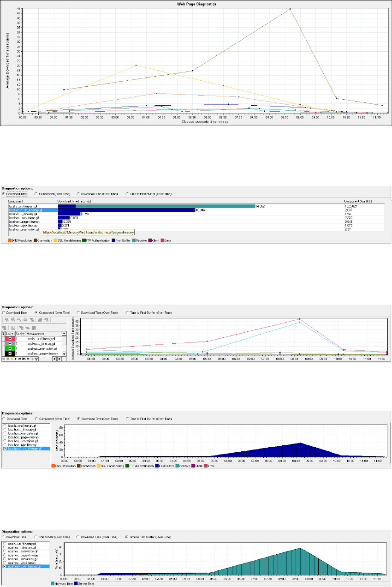Select localh...urs/itinerary.pl radio beside the blue area chart
392x587 pixels.
5,425
